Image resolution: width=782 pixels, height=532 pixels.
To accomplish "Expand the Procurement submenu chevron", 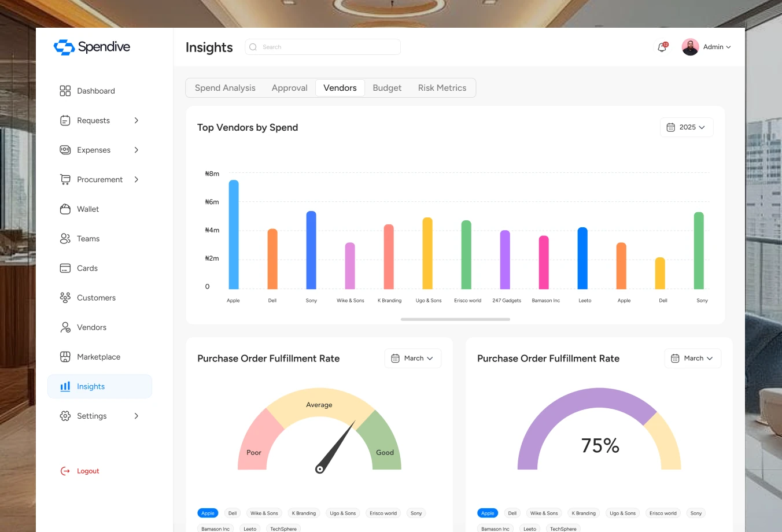I will 137,179.
